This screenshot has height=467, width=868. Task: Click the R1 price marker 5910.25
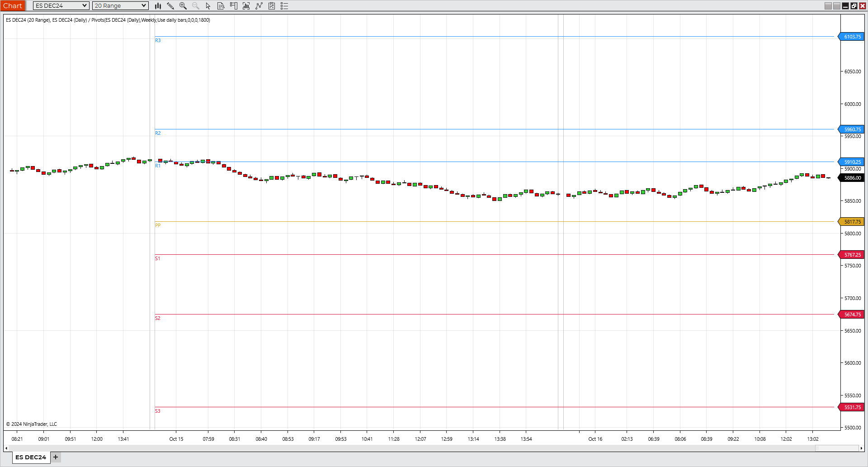(x=851, y=162)
